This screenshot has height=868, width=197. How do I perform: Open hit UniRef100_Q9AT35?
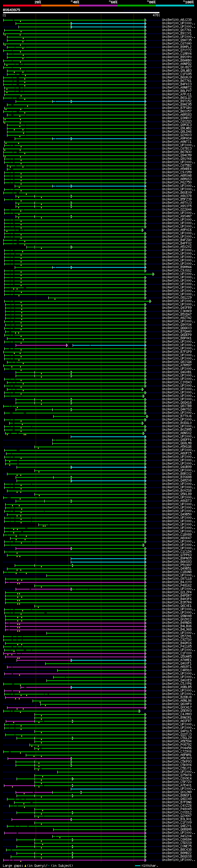tap(177, 40)
